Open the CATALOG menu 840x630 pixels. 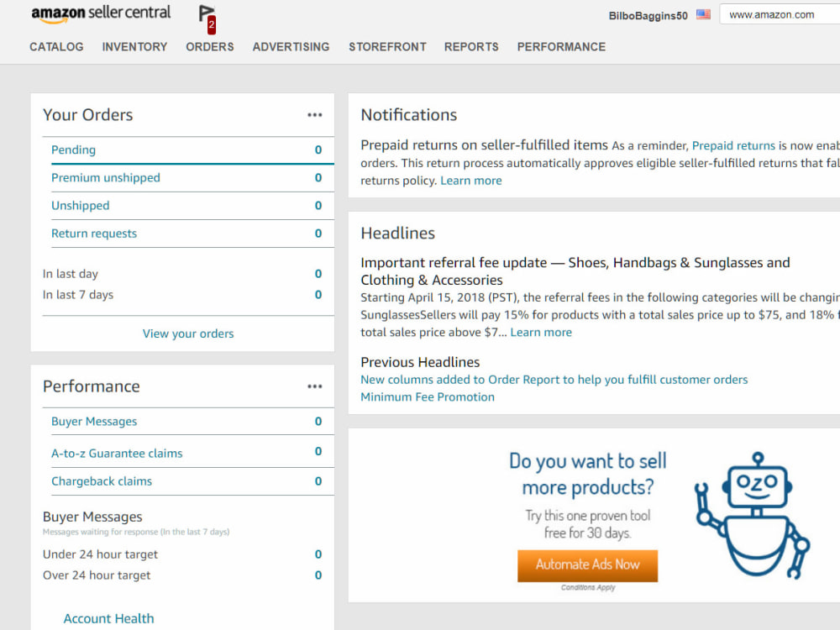pos(56,47)
